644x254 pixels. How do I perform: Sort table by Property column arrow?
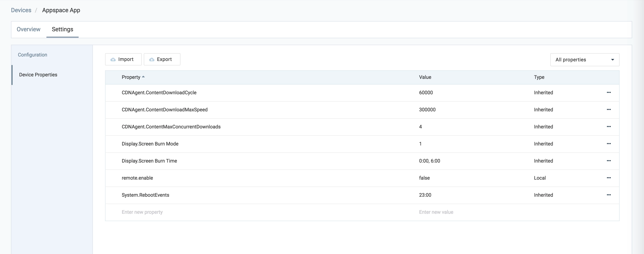pyautogui.click(x=143, y=77)
